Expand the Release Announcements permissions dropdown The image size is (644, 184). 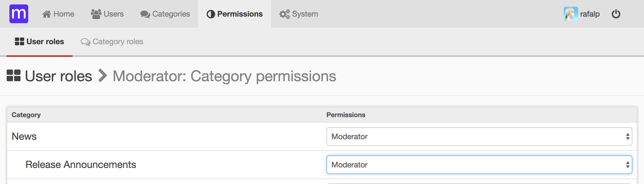pyautogui.click(x=479, y=165)
